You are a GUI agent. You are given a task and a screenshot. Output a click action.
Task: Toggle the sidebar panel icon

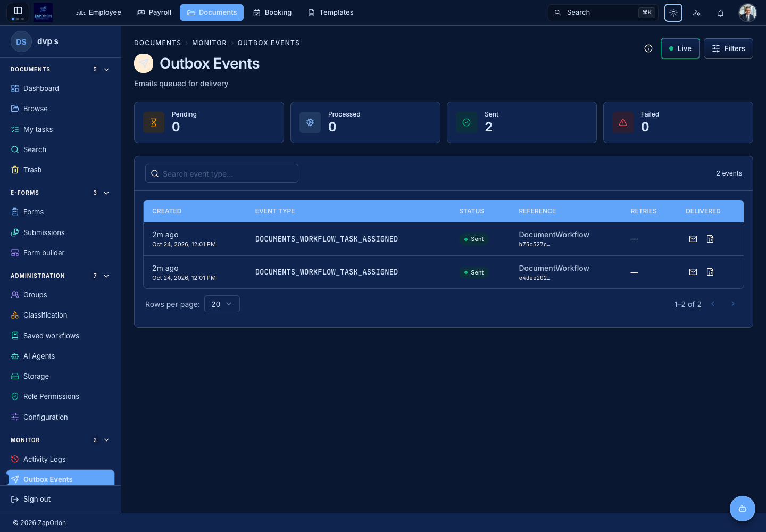pyautogui.click(x=18, y=12)
